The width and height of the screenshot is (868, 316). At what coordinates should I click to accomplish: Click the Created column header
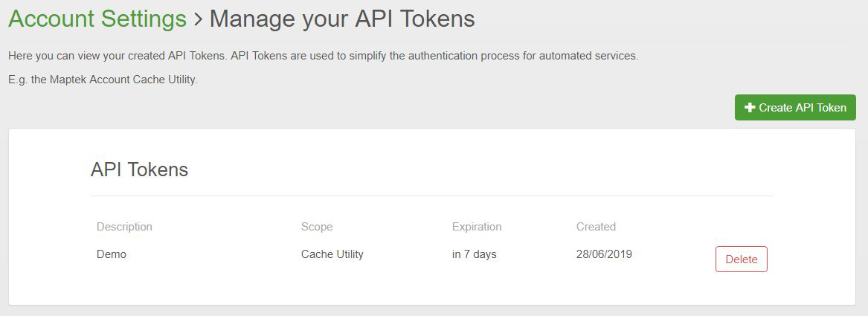(x=596, y=227)
